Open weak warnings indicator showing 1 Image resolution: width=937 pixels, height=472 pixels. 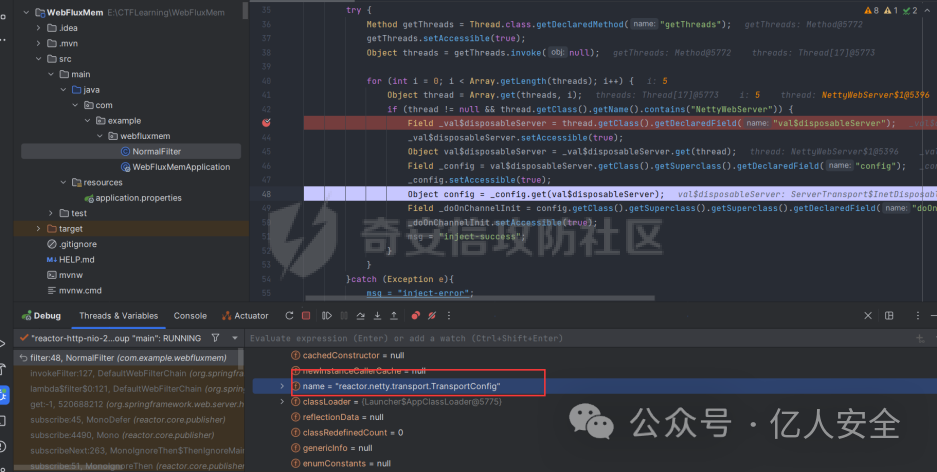[890, 10]
